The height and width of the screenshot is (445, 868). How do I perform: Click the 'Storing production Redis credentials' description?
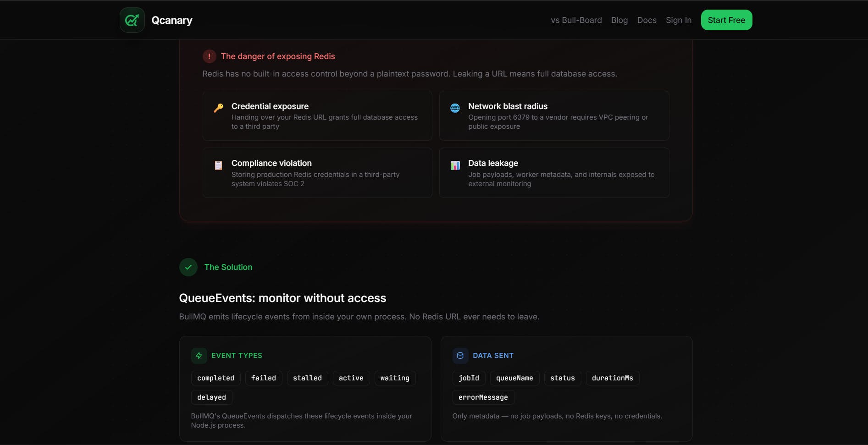pos(315,179)
